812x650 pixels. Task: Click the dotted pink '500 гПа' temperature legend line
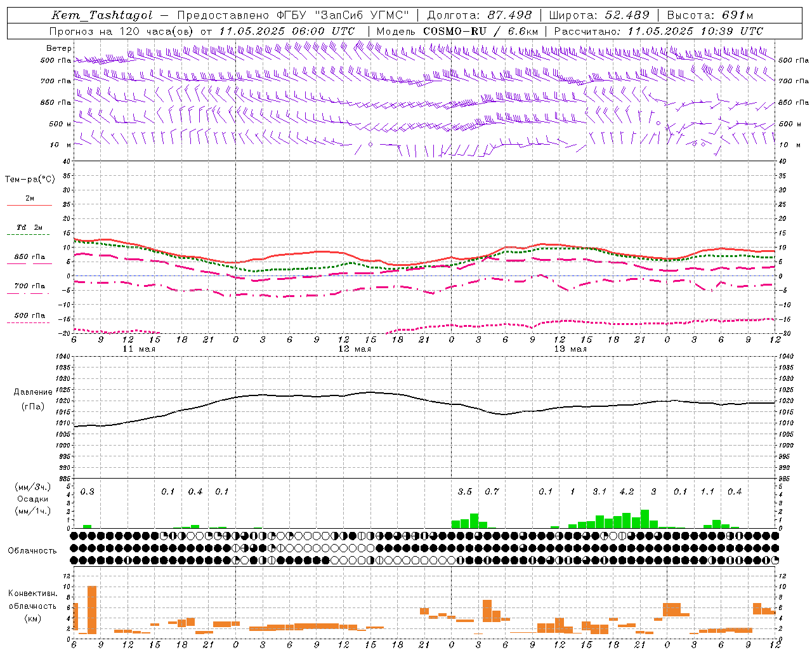point(29,322)
